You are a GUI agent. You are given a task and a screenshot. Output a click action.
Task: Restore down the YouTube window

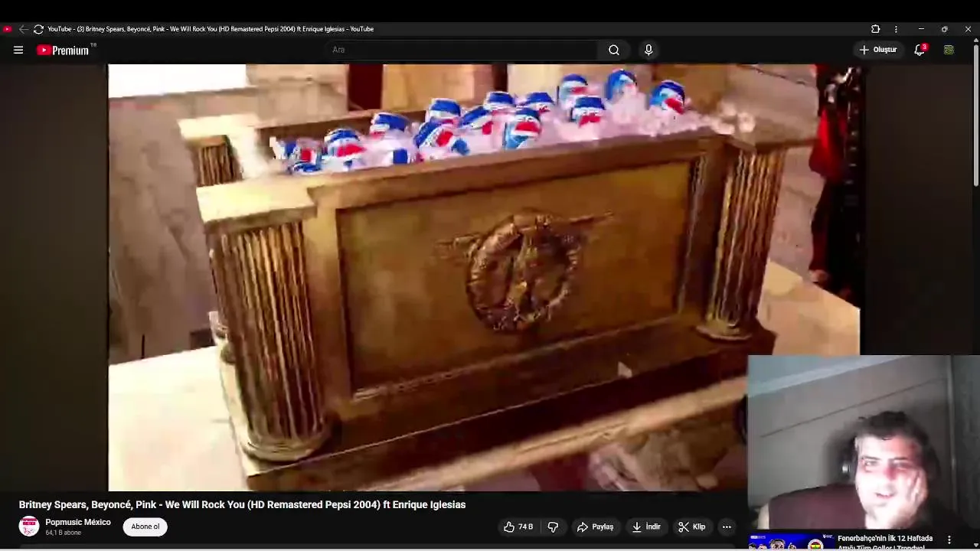945,29
